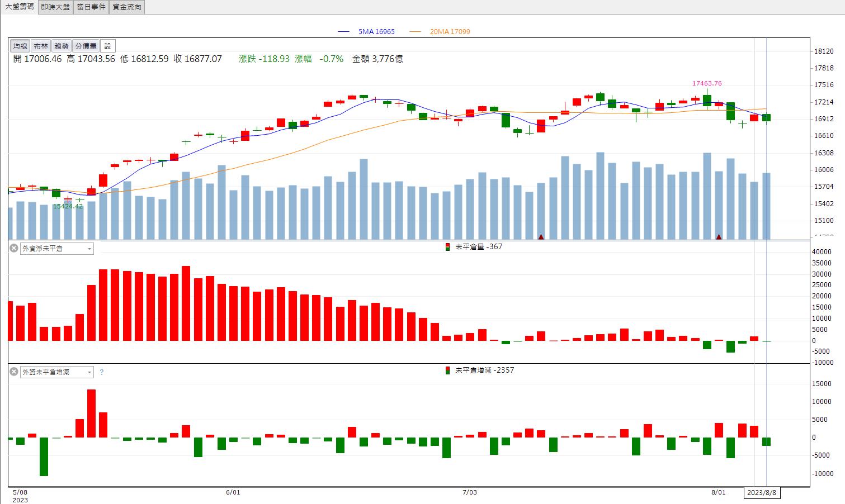This screenshot has height=504, width=845.
Task: Click the 開 17006.46 open price
Action: tap(37, 59)
